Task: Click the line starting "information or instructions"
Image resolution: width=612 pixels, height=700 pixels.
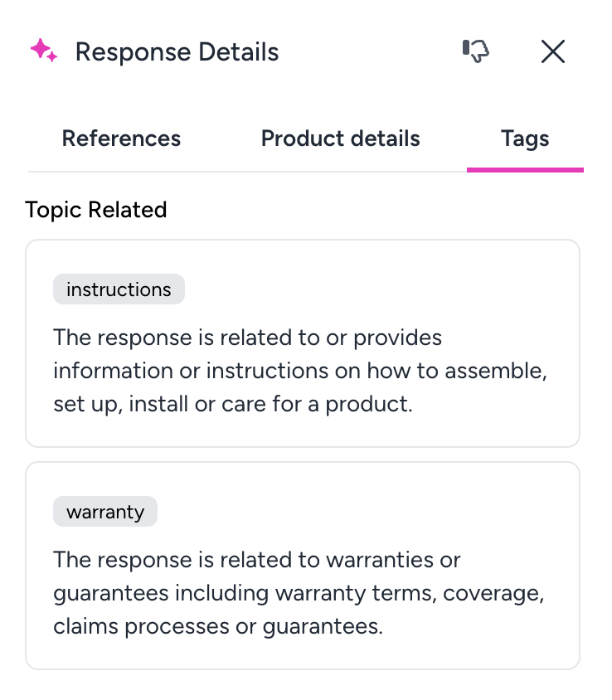Action: (x=299, y=372)
